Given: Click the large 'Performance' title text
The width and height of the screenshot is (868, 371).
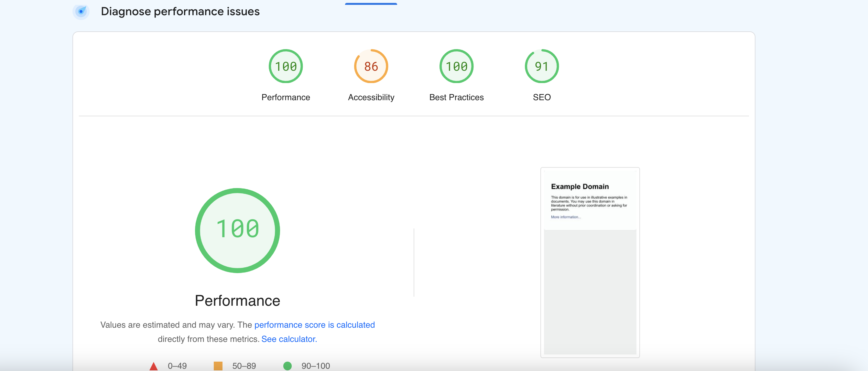Looking at the screenshot, I should coord(237,300).
